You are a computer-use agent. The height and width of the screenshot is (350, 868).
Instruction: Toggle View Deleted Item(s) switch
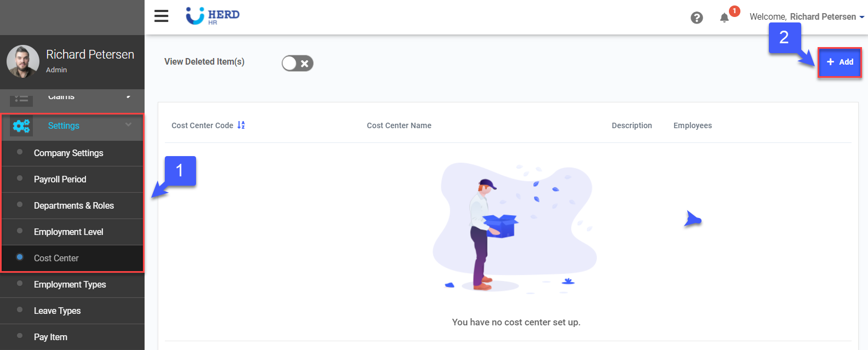[x=297, y=63]
